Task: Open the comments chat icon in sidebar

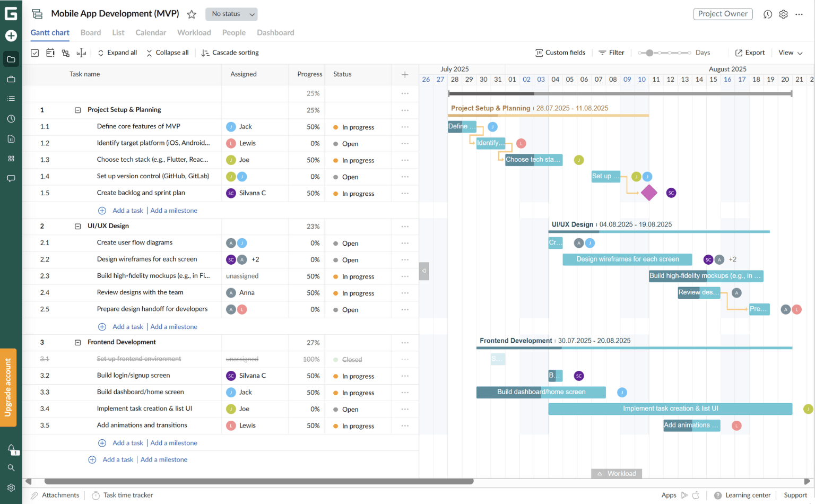Action: [11, 178]
